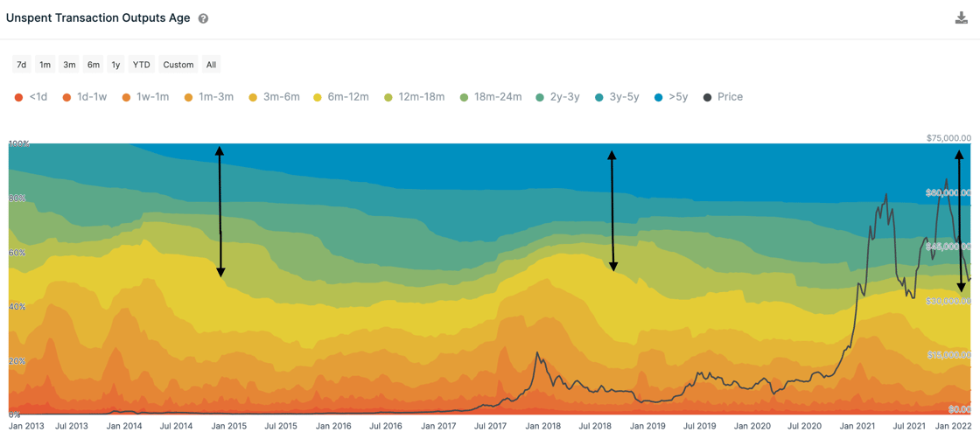Switch to the 6m time range
980x446 pixels.
click(x=93, y=65)
